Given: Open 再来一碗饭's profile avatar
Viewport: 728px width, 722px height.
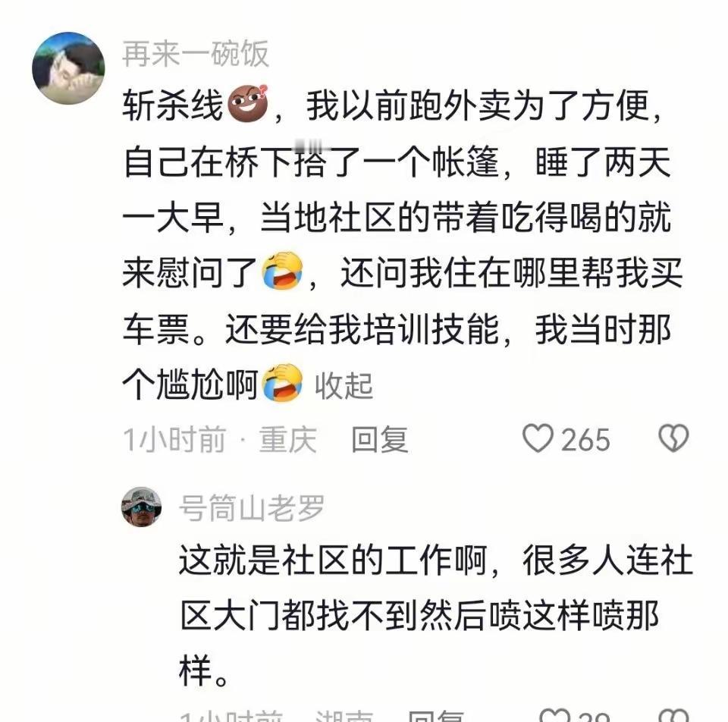Looking at the screenshot, I should click(x=68, y=67).
